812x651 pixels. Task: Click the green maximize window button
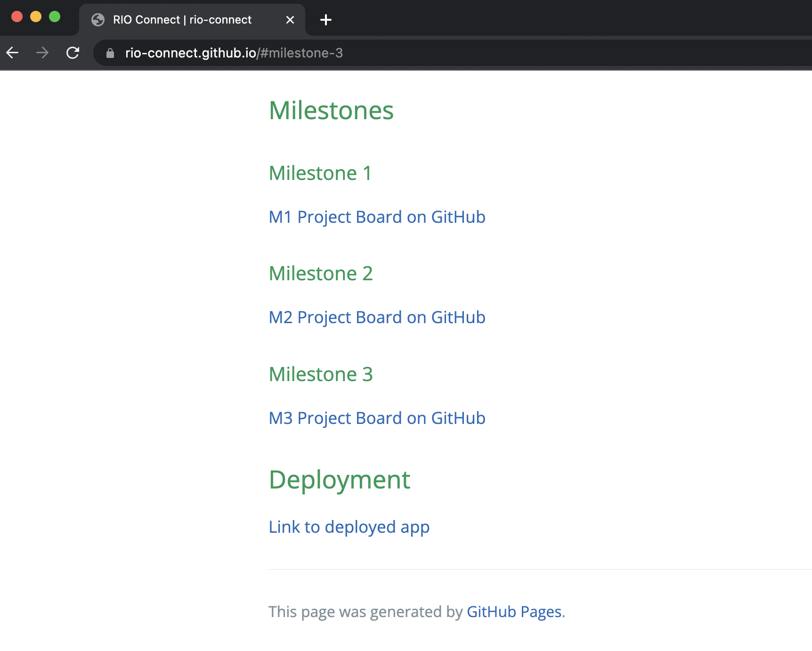click(x=55, y=17)
